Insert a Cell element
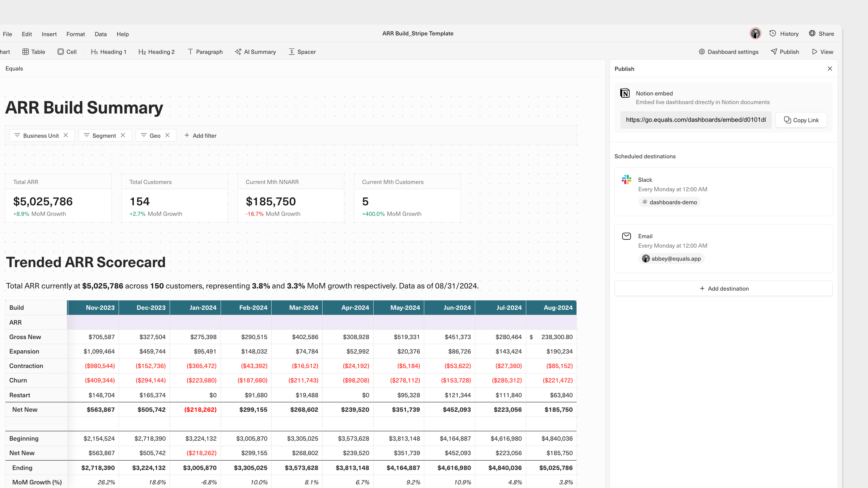This screenshot has width=868, height=488. point(67,52)
